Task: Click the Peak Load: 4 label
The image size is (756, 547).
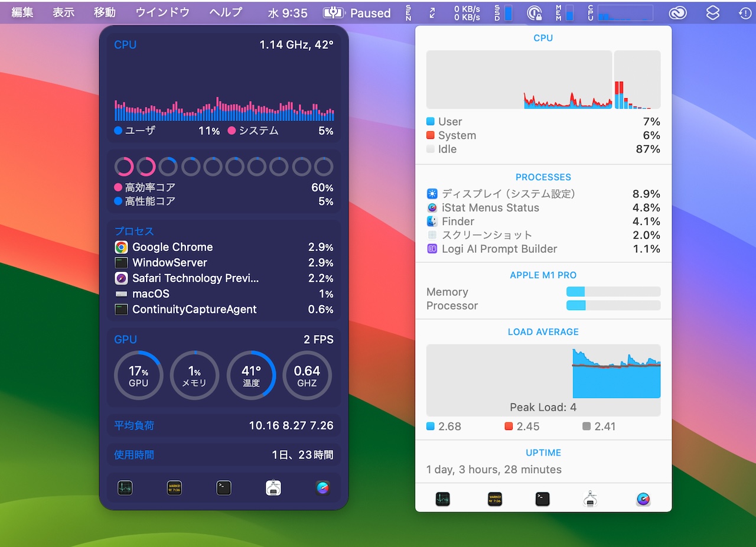Action: 543,408
